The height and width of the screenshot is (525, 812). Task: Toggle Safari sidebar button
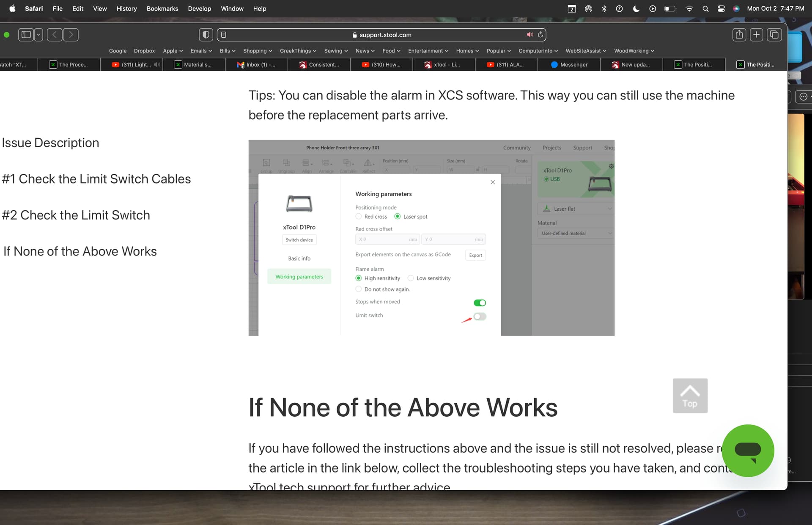pos(26,35)
